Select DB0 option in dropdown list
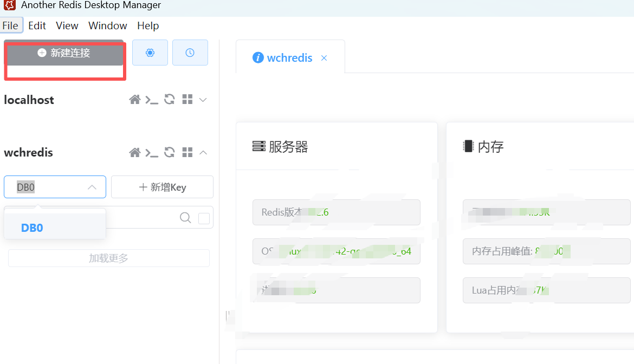The height and width of the screenshot is (364, 634). click(55, 228)
